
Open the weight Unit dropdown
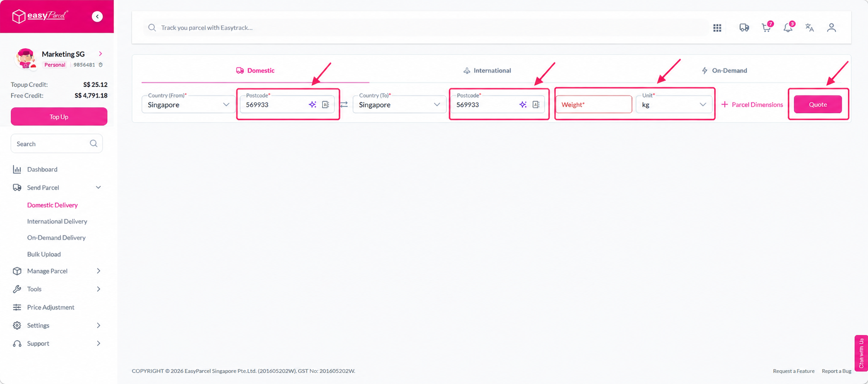[x=674, y=104]
